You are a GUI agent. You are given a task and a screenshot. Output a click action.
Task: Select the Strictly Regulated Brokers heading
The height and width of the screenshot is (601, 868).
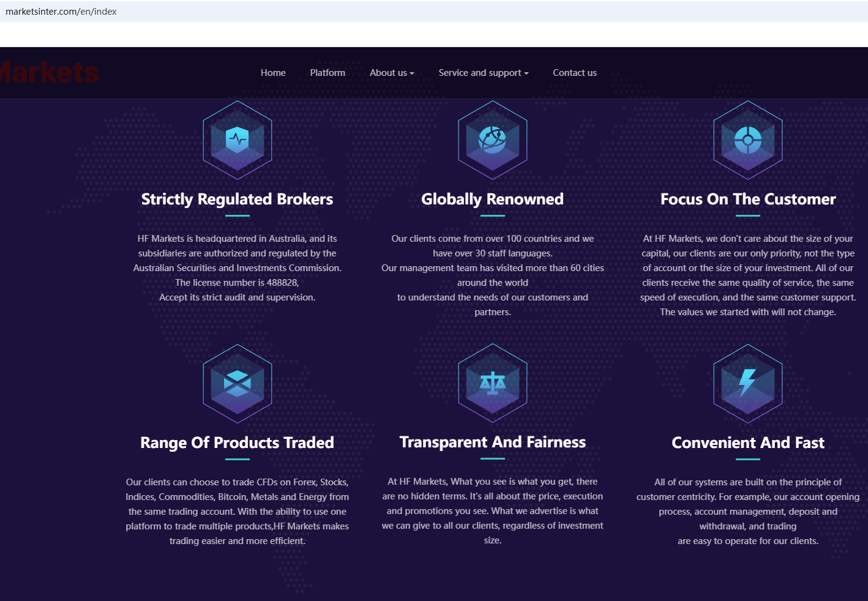pyautogui.click(x=238, y=200)
